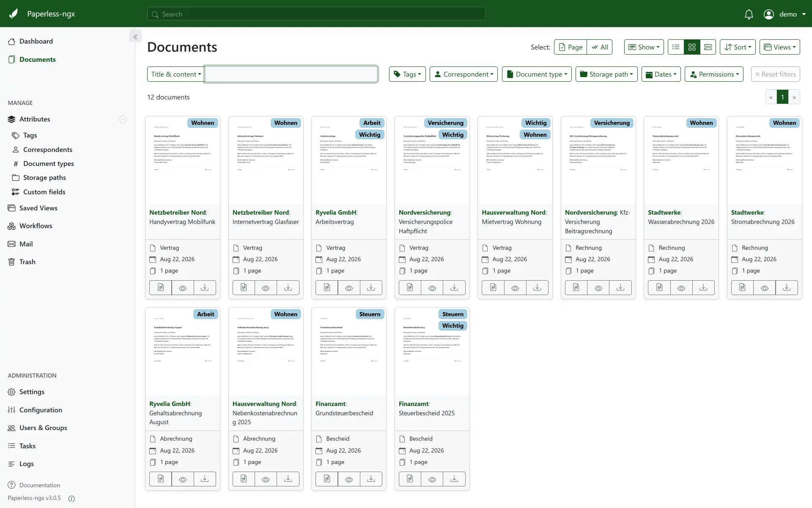Download the Arbeitsvertrag document
The height and width of the screenshot is (508, 812).
pos(371,288)
